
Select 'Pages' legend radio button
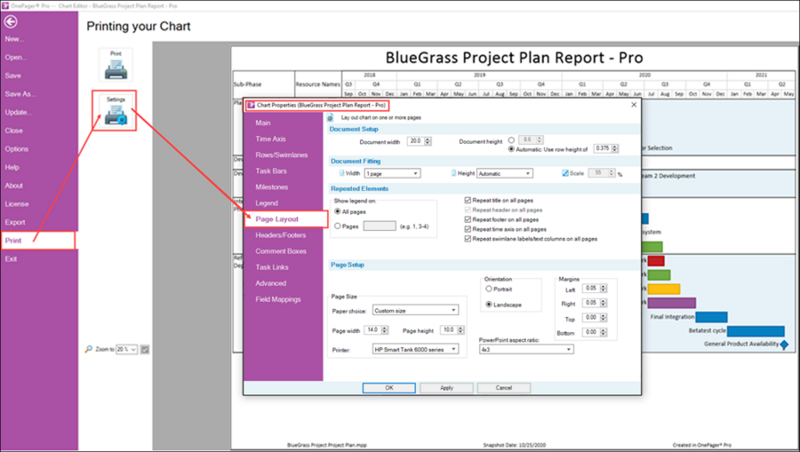(x=337, y=226)
